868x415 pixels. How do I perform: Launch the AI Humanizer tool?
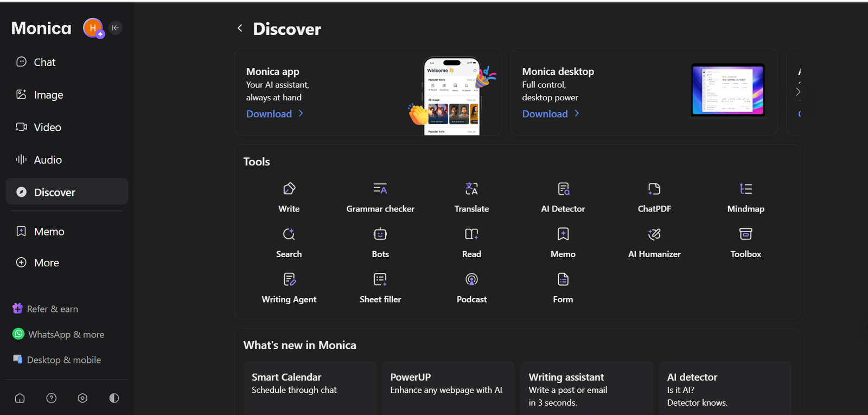point(654,243)
